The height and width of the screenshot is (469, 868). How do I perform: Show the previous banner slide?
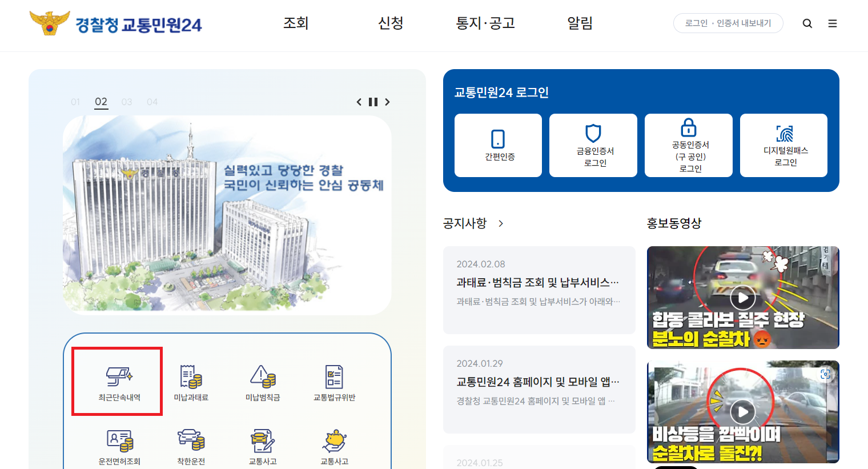(359, 102)
